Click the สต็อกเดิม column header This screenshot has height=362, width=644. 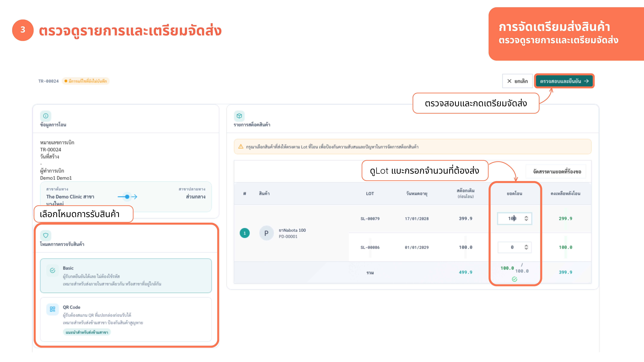click(x=466, y=193)
